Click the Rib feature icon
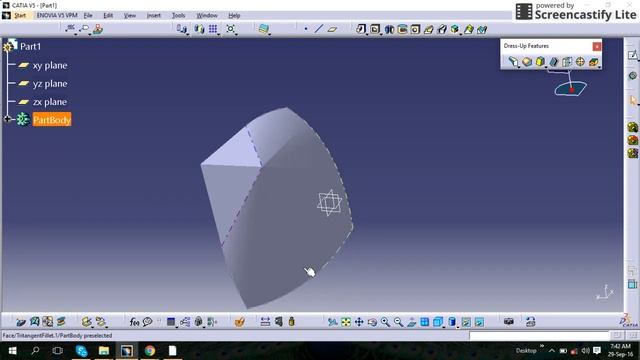The height and width of the screenshot is (360, 640). click(428, 29)
